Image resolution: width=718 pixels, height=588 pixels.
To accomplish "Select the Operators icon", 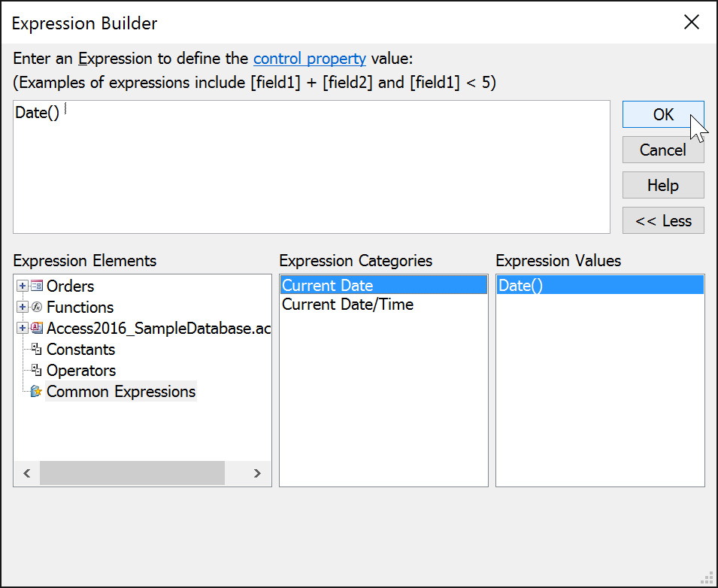I will coord(36,370).
